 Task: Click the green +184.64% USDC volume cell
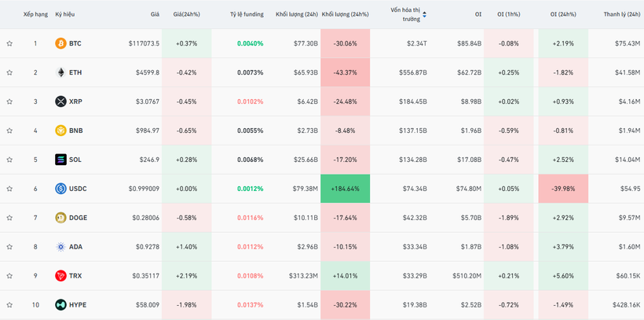[345, 189]
